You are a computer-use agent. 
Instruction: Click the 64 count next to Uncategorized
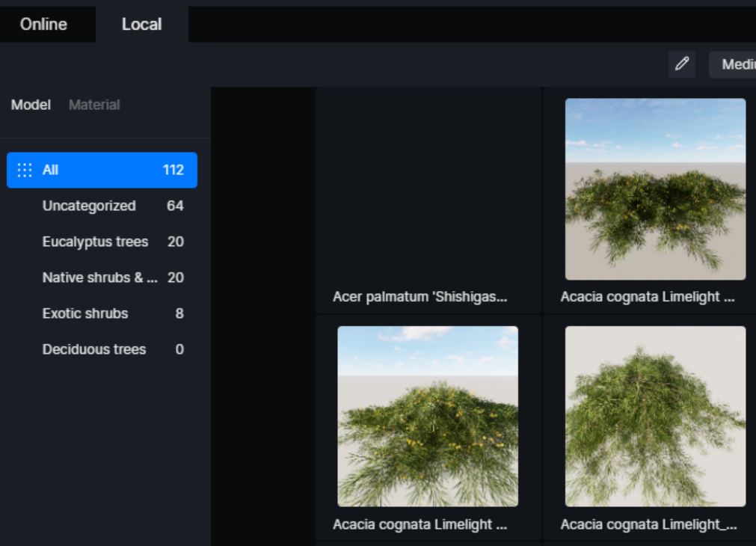point(175,206)
